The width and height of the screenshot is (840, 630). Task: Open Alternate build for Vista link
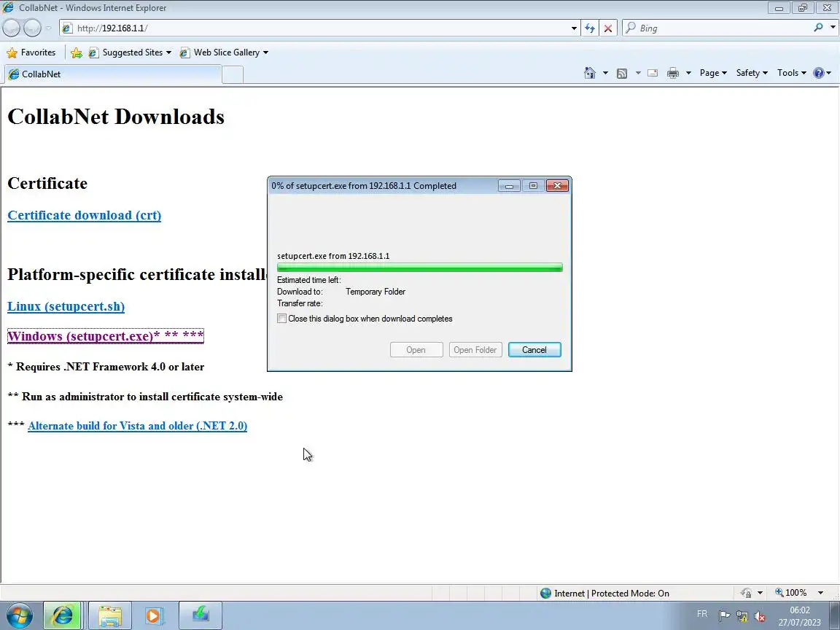click(x=137, y=426)
